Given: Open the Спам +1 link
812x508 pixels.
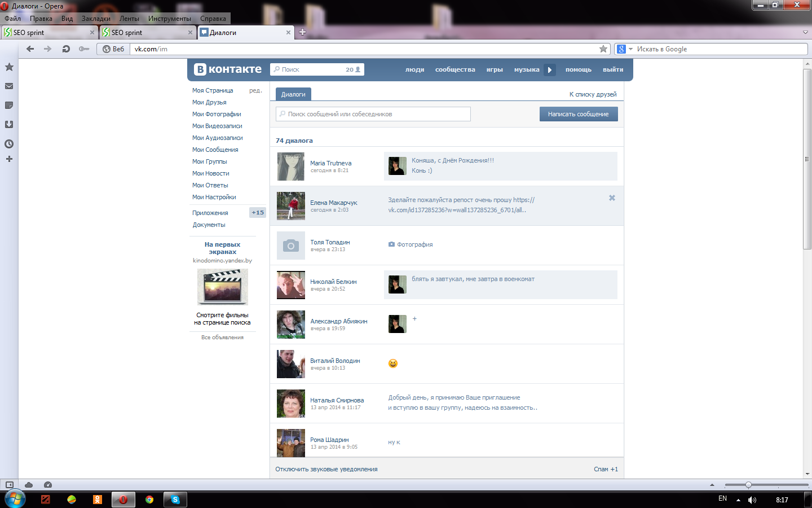Looking at the screenshot, I should click(x=606, y=469).
